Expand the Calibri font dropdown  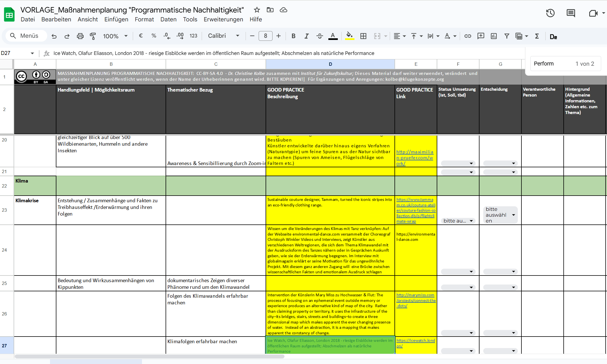coord(224,36)
